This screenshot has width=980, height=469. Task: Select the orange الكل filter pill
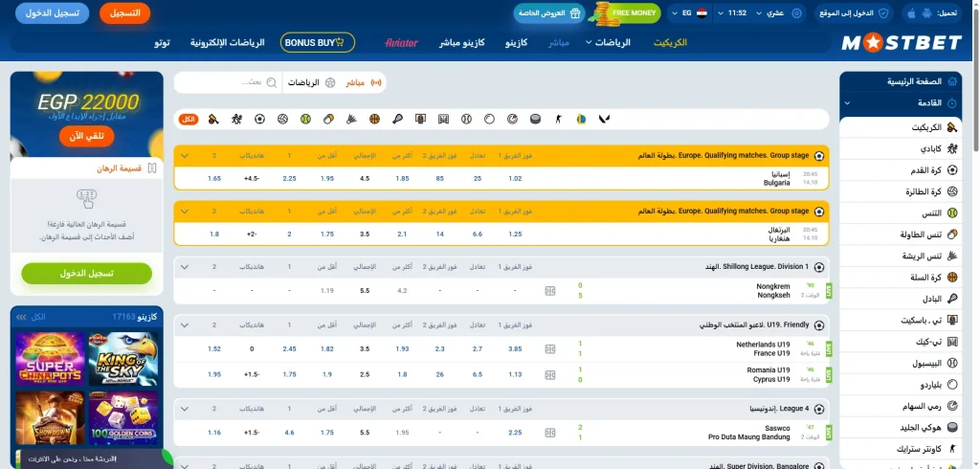coord(189,119)
